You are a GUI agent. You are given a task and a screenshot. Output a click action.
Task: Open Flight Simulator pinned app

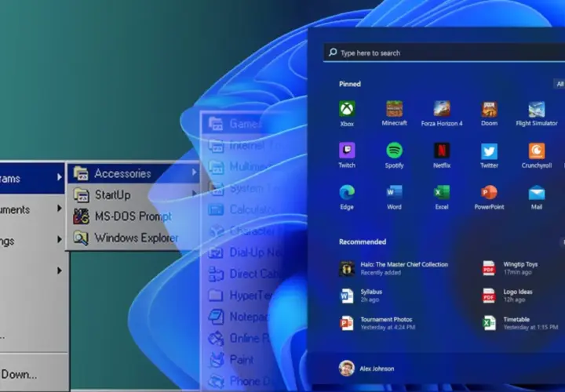click(537, 109)
